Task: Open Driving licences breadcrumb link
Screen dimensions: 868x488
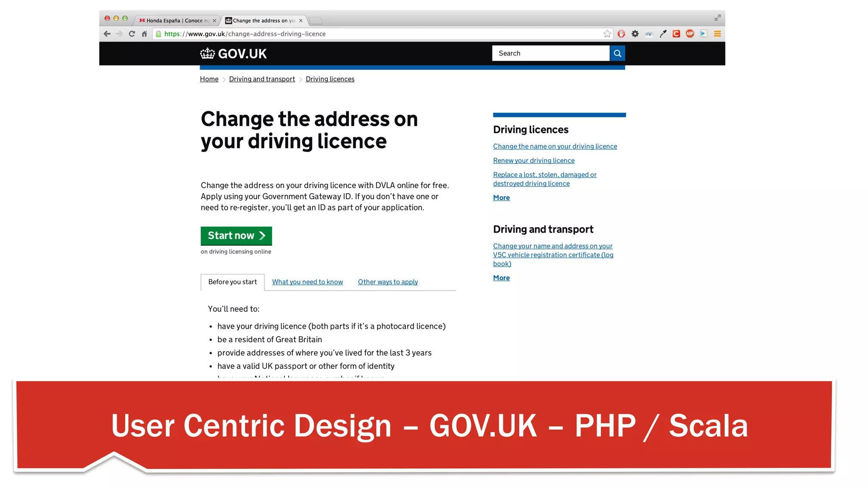Action: pos(330,79)
